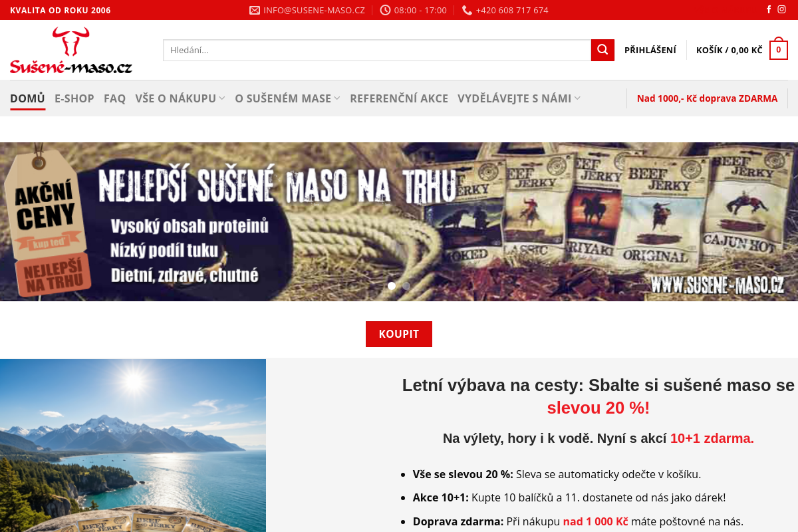Viewport: 798px width, 532px height.
Task: Click the Sušené-maso.cz bull logo
Action: click(x=70, y=51)
